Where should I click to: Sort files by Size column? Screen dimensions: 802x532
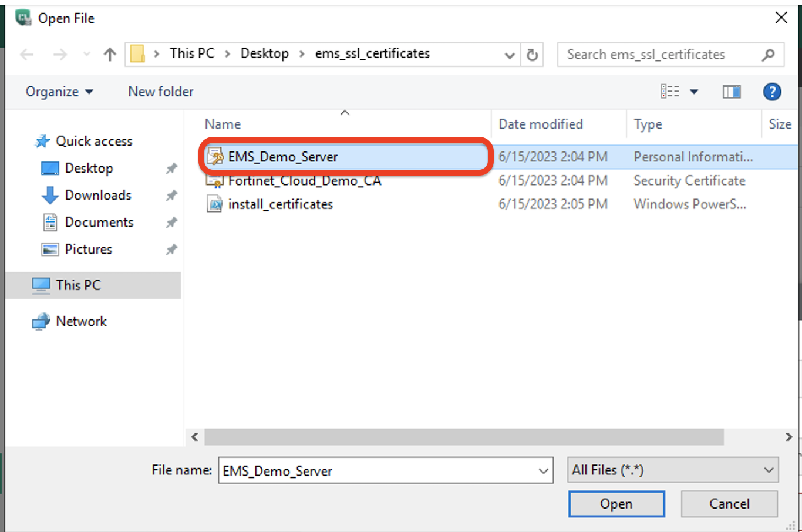[780, 124]
